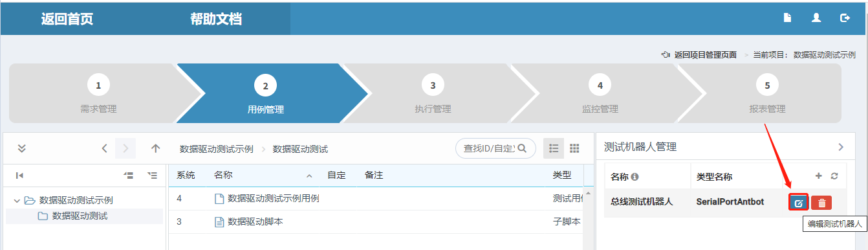This screenshot has width=868, height=250.
Task: Switch to list view layout
Action: (x=554, y=148)
